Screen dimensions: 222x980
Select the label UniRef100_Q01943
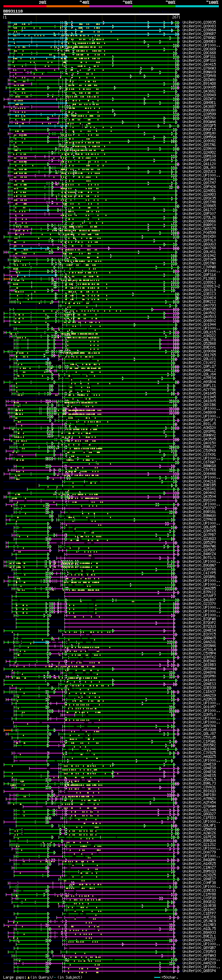(x=199, y=179)
